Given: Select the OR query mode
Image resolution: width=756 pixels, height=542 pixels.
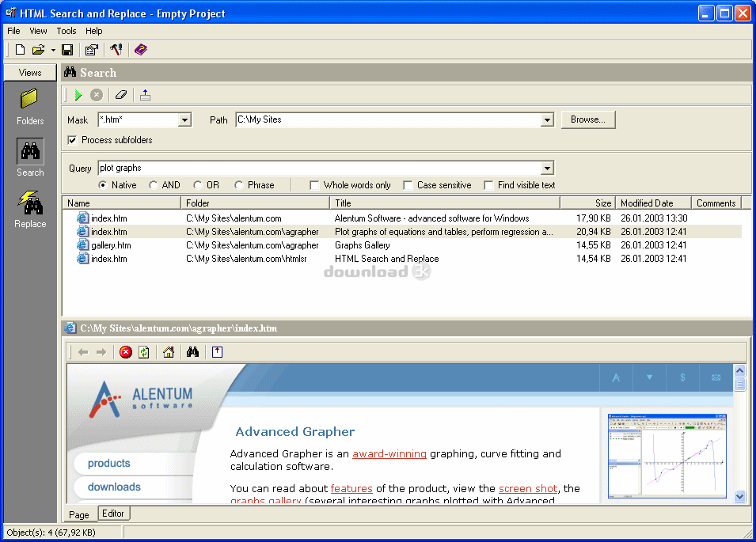Looking at the screenshot, I should pyautogui.click(x=198, y=185).
